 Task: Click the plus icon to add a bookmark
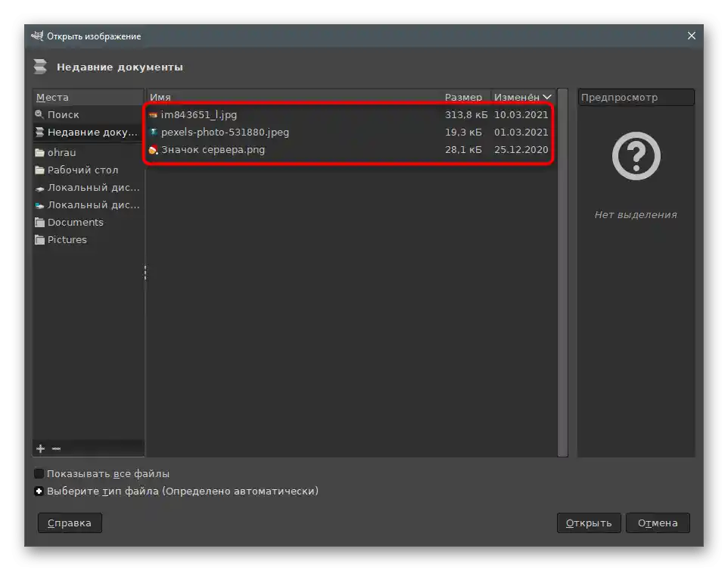(41, 448)
